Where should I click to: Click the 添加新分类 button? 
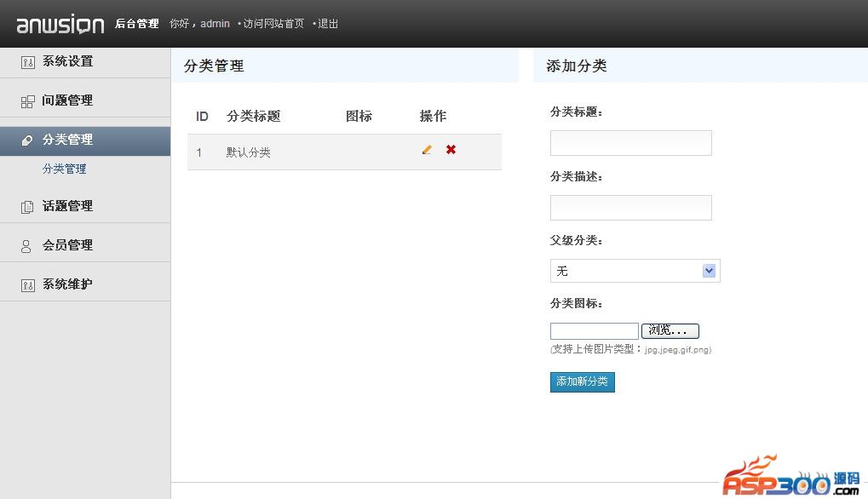click(x=583, y=381)
